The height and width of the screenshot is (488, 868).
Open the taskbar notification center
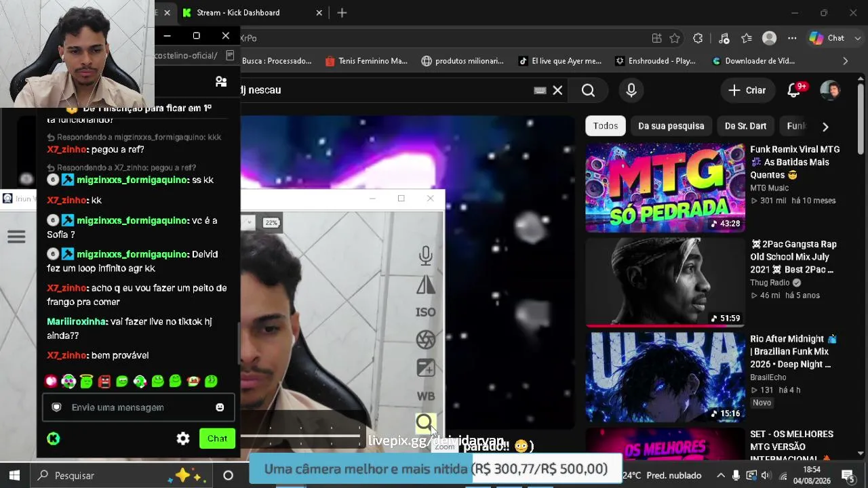(x=847, y=475)
